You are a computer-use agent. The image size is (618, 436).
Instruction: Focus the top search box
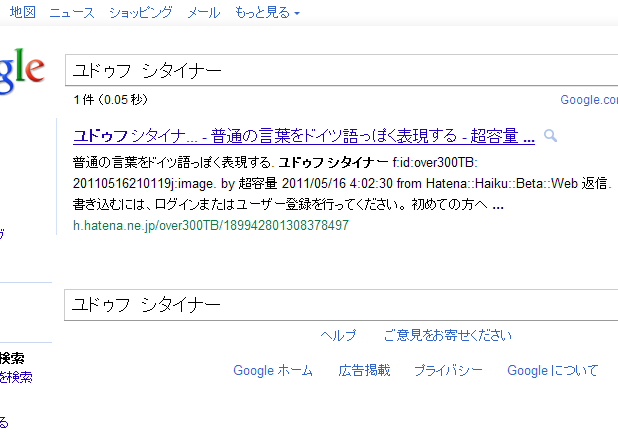coord(341,70)
